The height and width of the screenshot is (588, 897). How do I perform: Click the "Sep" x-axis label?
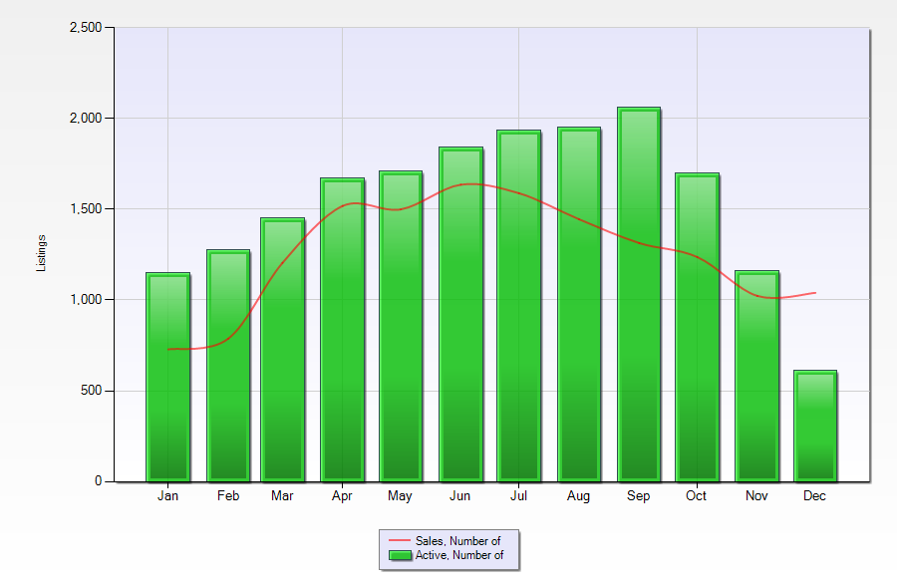click(x=639, y=496)
